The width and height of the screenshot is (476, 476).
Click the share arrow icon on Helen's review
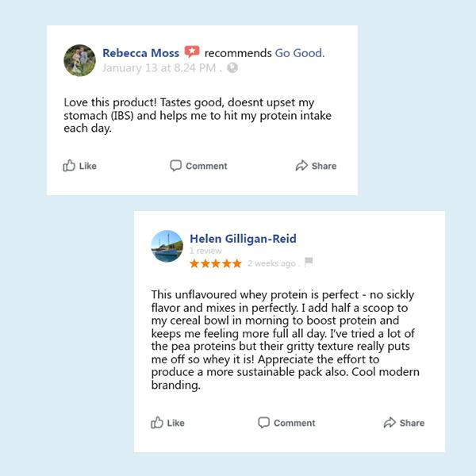pyautogui.click(x=390, y=423)
